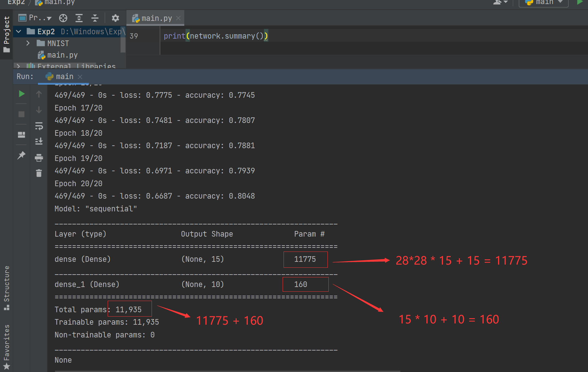Click the 'Trainable params: 11,935' line

coord(107,322)
